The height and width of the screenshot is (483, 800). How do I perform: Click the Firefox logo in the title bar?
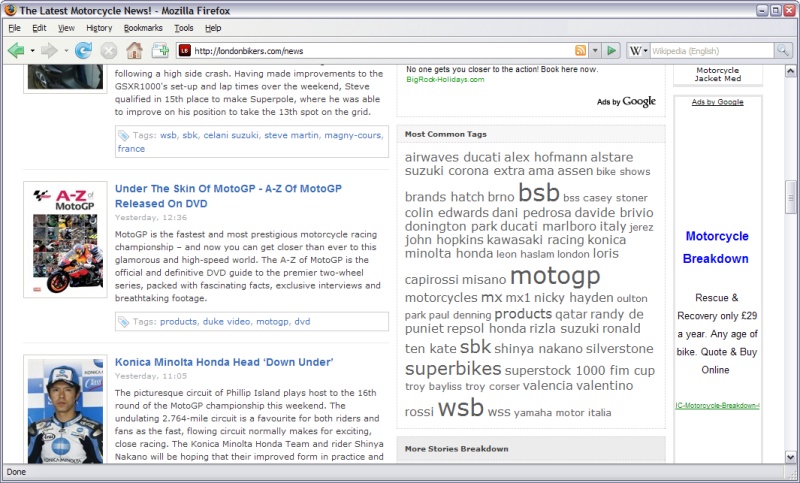10,10
